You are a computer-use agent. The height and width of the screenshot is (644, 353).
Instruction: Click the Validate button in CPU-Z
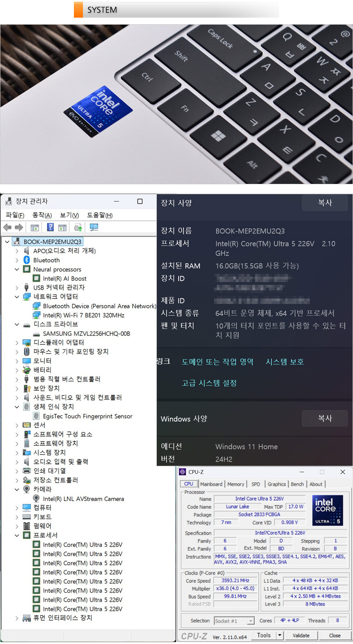coord(301,635)
